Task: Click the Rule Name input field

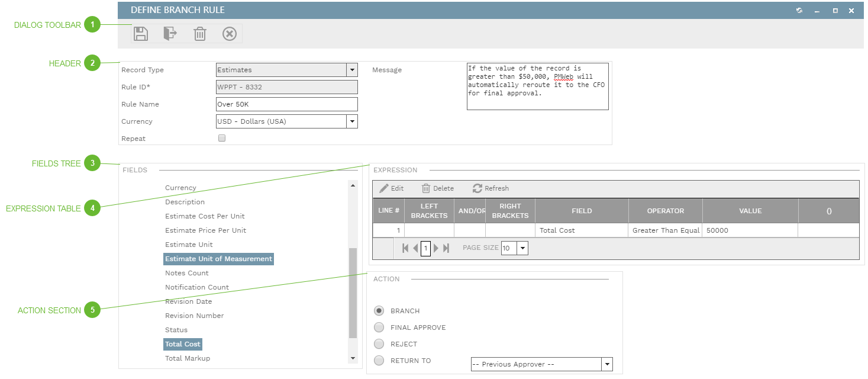Action: pyautogui.click(x=287, y=104)
